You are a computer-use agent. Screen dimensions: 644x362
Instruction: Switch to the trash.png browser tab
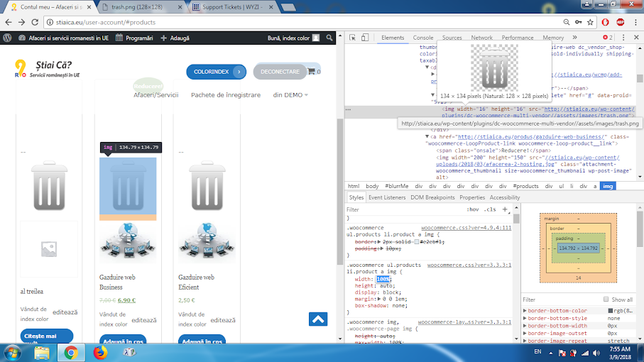[x=142, y=7]
